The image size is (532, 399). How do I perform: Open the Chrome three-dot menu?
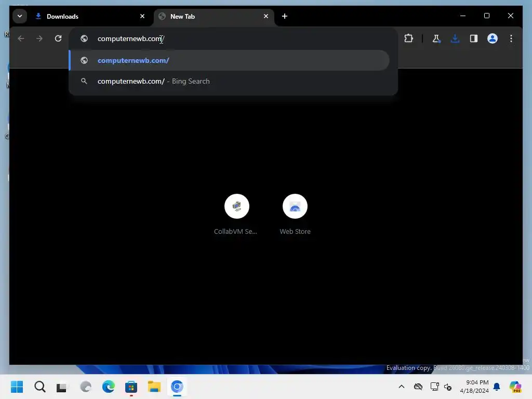click(x=511, y=38)
